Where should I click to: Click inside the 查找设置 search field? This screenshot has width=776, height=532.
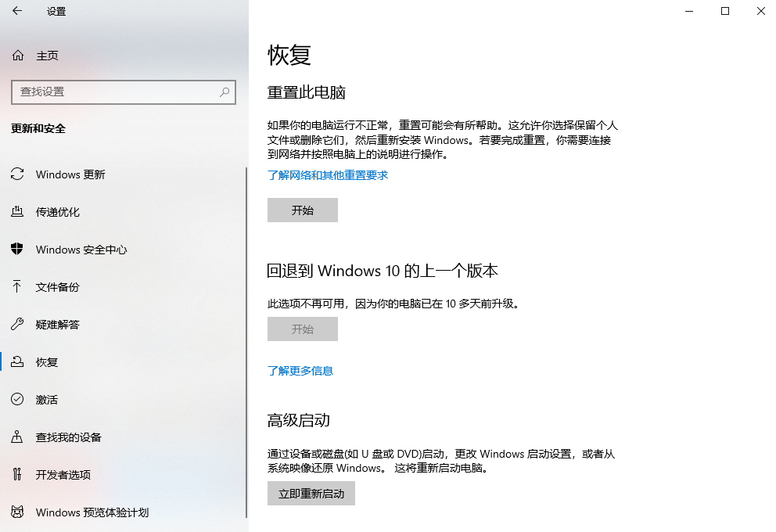[117, 92]
